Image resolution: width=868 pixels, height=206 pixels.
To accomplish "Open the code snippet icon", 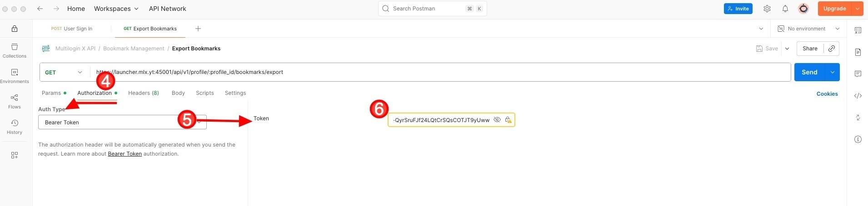I will click(858, 96).
